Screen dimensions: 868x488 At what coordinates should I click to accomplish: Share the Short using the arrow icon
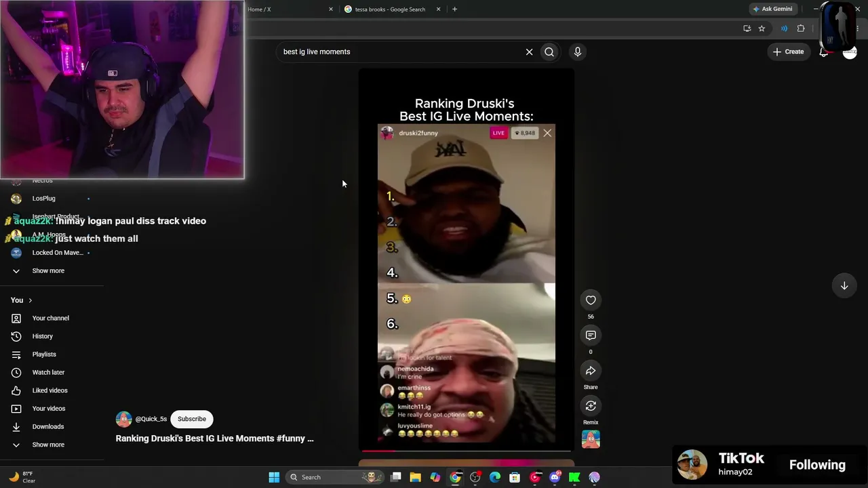coord(591,371)
